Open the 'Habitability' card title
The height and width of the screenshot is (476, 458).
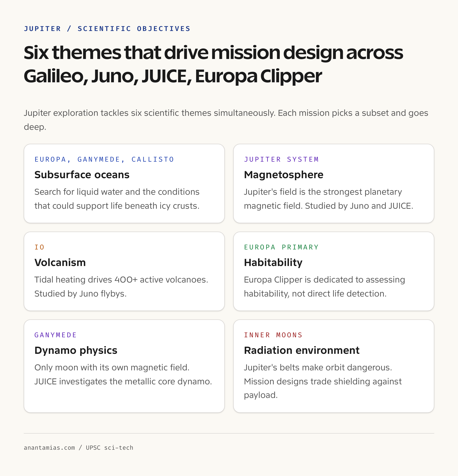(273, 263)
